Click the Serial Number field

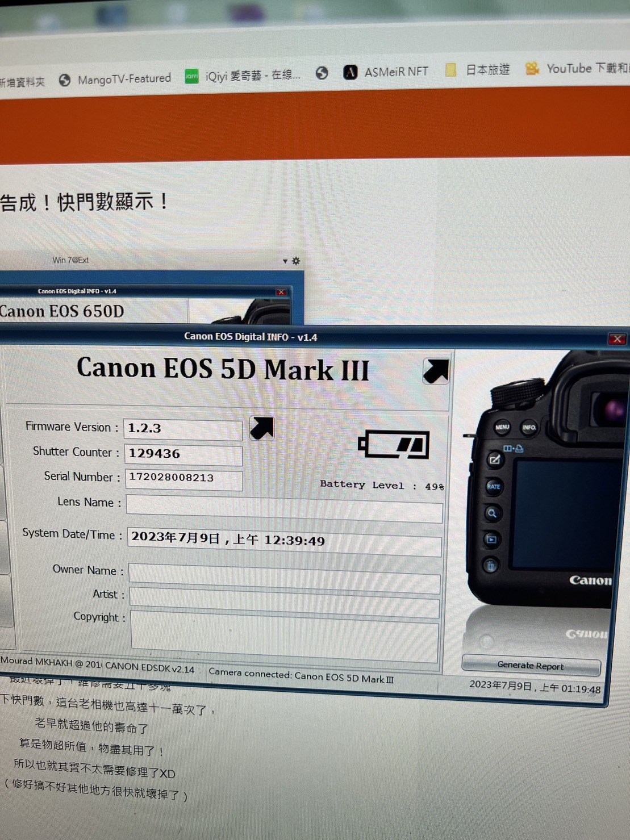pos(183,479)
